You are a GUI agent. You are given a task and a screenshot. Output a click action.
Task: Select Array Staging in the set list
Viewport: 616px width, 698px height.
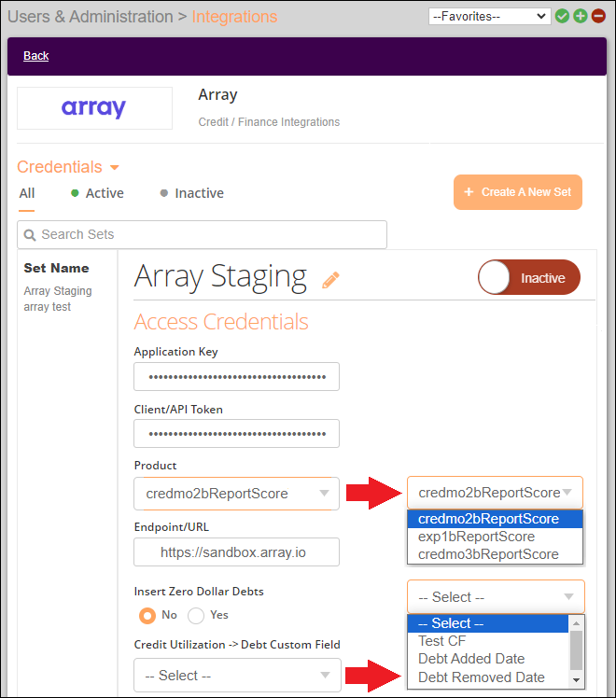[58, 291]
